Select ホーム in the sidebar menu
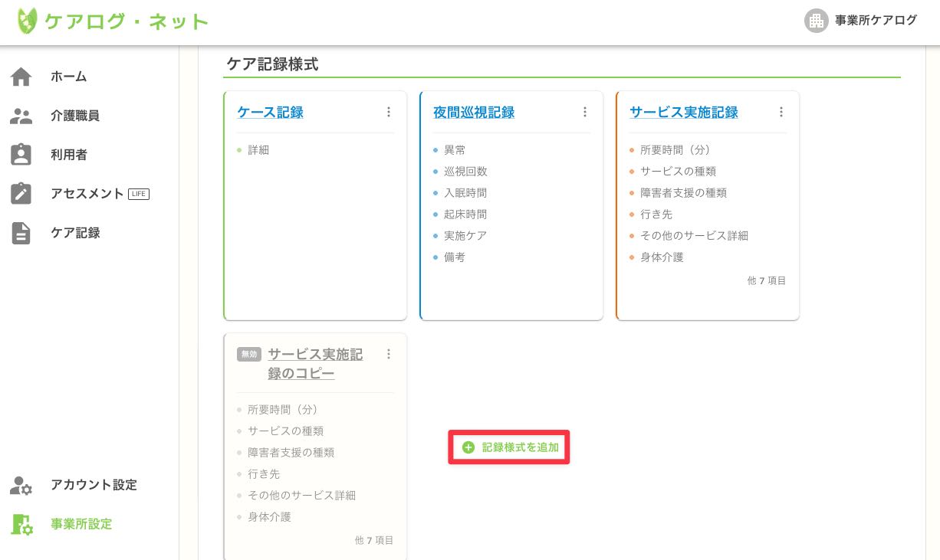 pos(68,76)
